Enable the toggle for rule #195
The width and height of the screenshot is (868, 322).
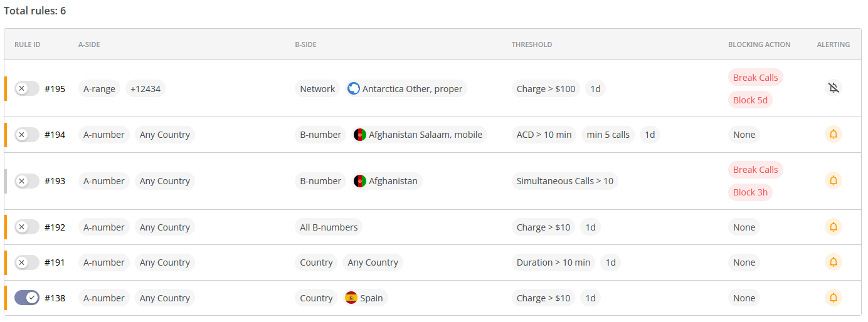click(27, 89)
